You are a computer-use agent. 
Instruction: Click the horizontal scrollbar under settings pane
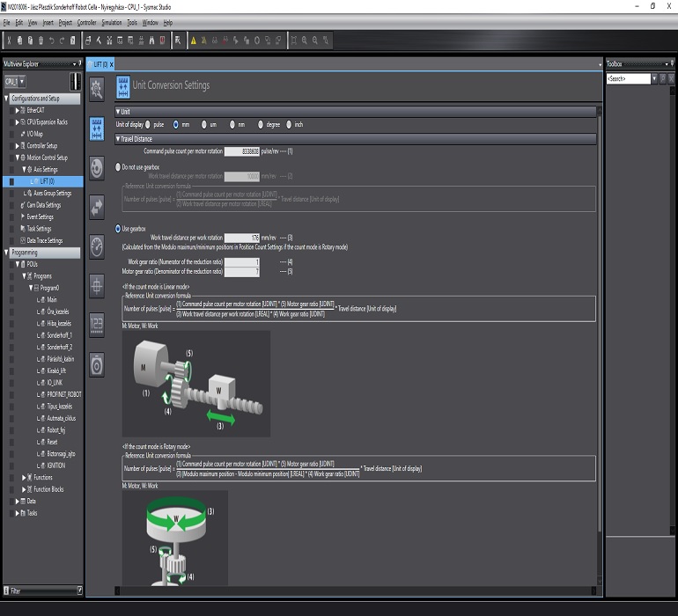click(x=356, y=590)
